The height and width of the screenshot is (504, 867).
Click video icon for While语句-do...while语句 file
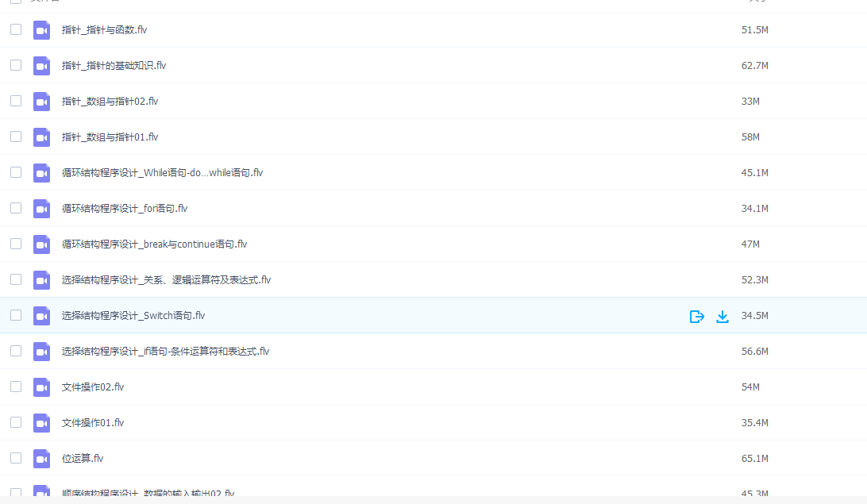click(x=41, y=173)
